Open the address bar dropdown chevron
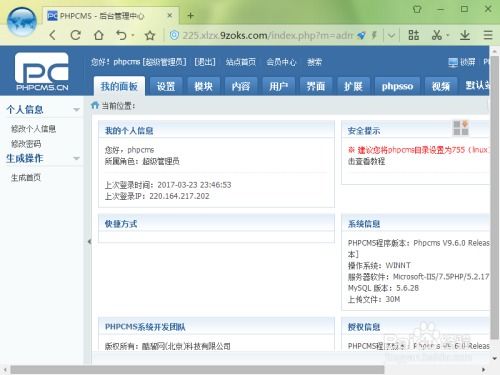500x375 pixels. click(391, 35)
